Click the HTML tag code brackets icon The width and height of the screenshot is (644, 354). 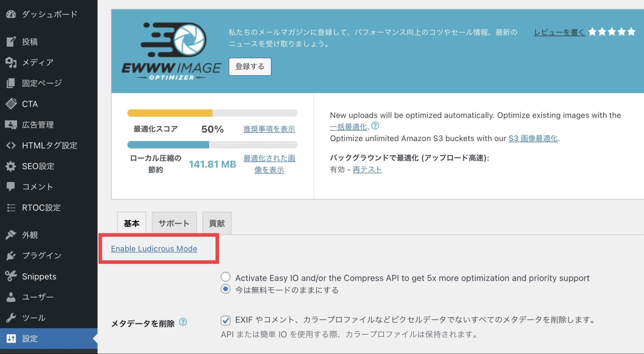(x=11, y=145)
